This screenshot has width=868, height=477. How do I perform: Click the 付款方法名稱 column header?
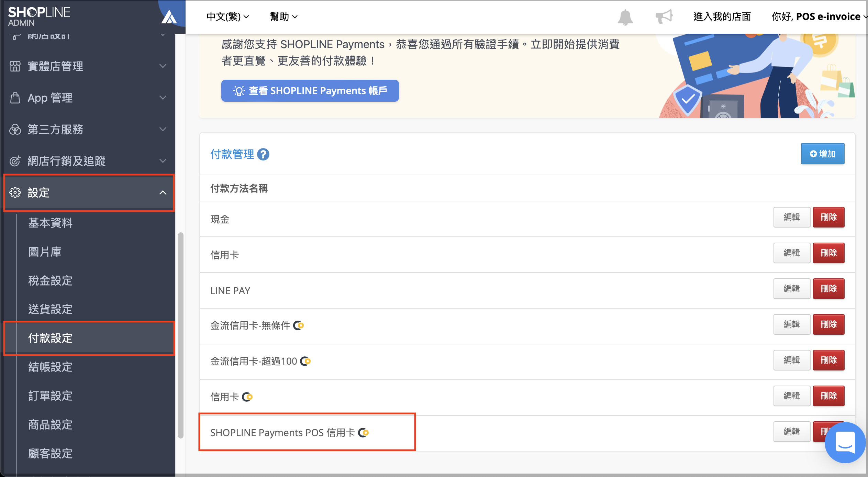click(x=239, y=188)
